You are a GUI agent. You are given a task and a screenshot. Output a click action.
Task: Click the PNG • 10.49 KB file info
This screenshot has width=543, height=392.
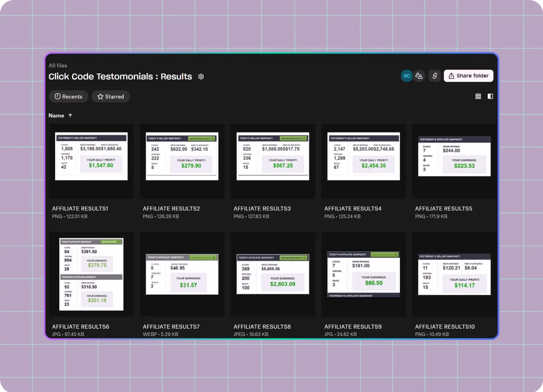[x=432, y=335]
